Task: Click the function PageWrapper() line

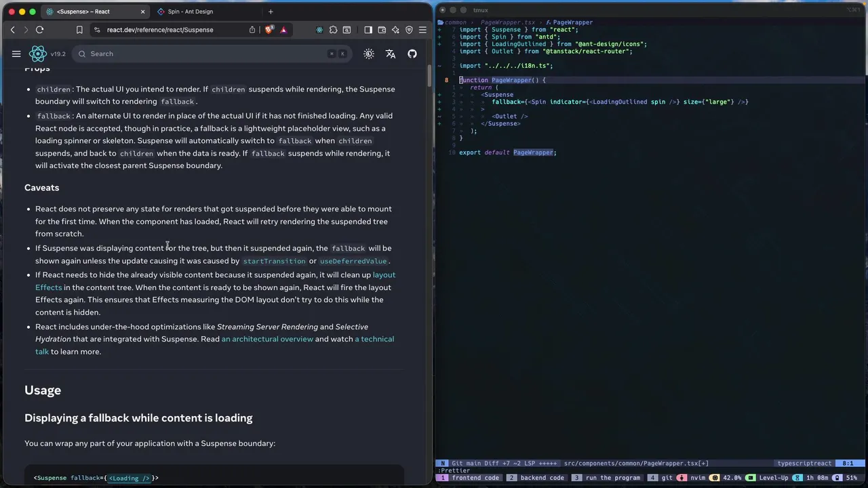Action: coord(502,80)
